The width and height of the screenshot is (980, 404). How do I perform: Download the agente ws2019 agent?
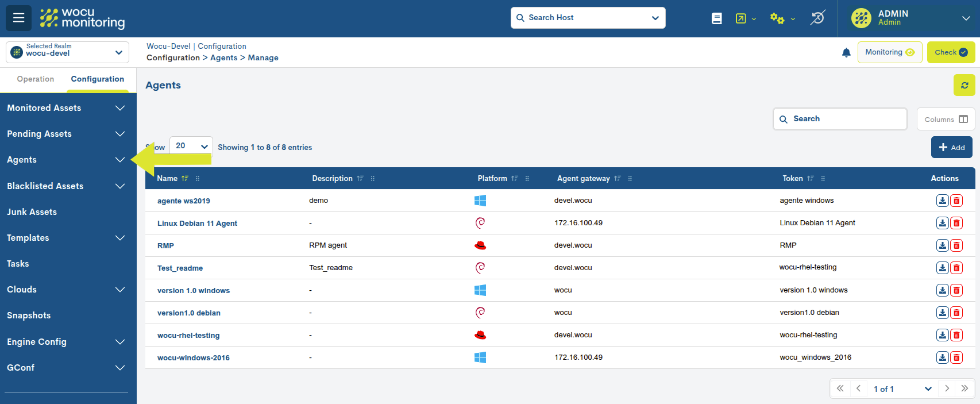pos(942,201)
